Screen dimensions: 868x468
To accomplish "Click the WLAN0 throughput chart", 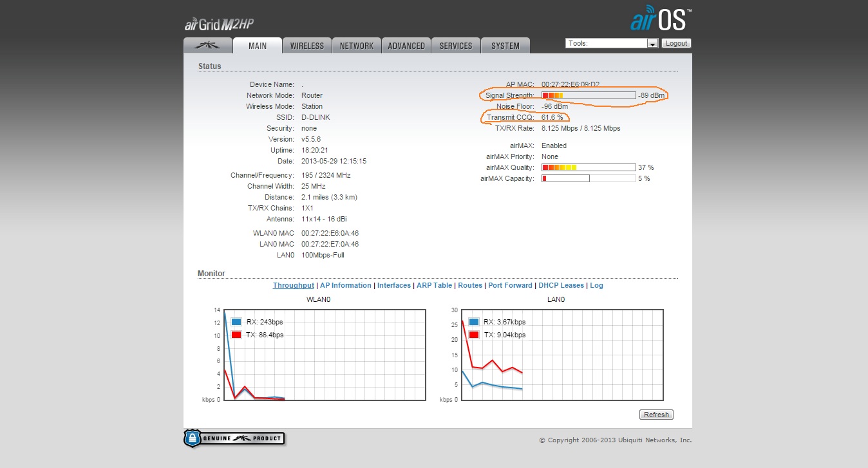I will (x=325, y=355).
